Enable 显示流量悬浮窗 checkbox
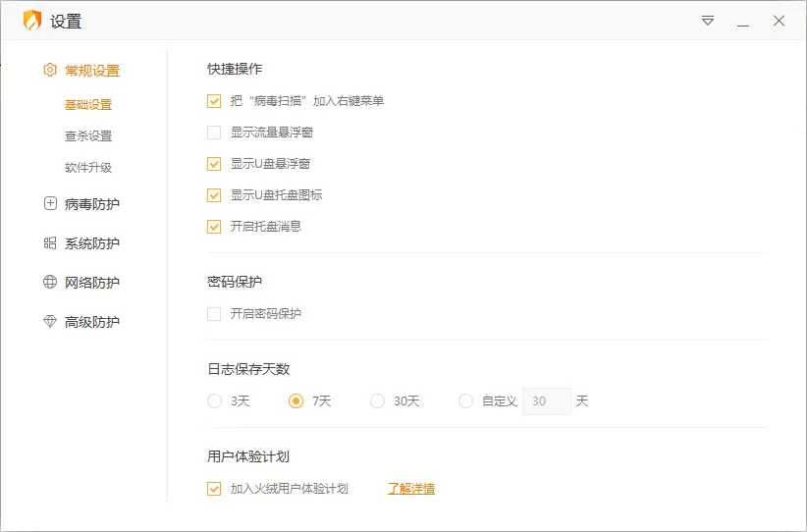This screenshot has width=807, height=532. click(x=214, y=133)
